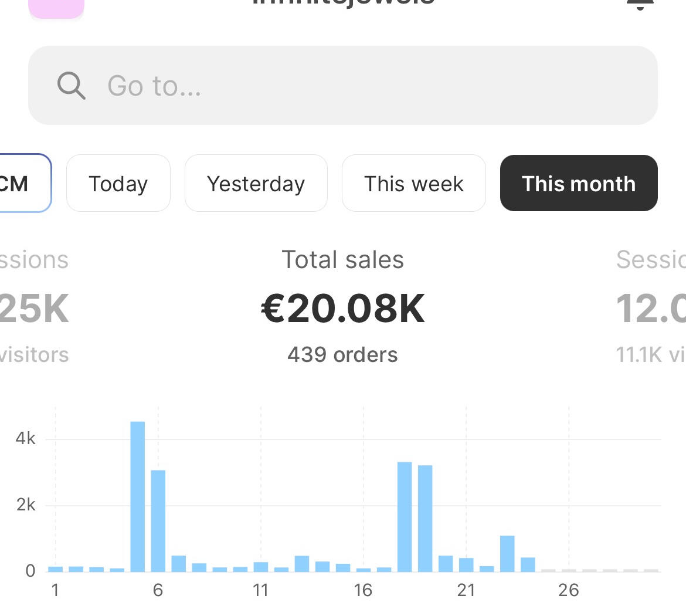Tap the day 23 sales bar
Screen dimensions: 686x616
click(x=507, y=554)
